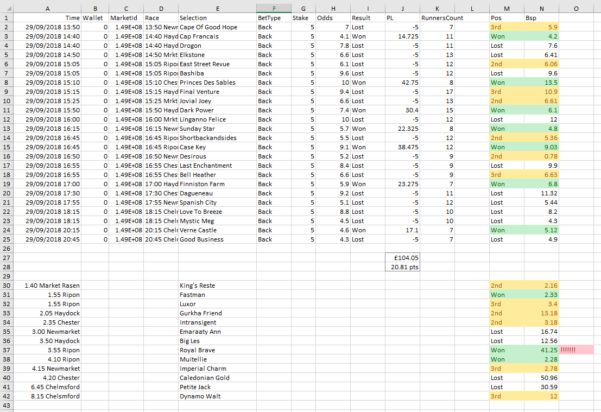Select the 'Linganno Felice' cell
The width and height of the screenshot is (601, 412).
tap(217, 119)
